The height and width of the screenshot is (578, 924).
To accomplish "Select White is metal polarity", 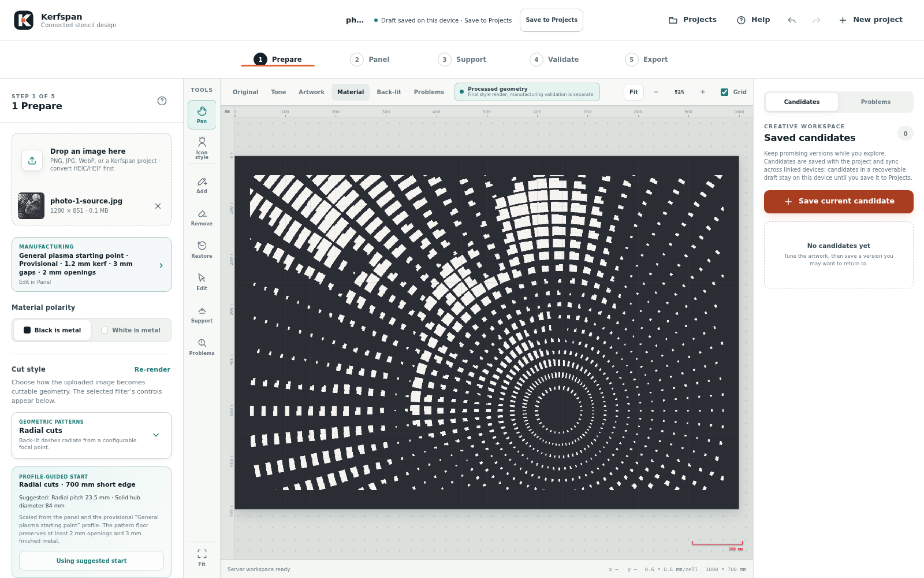I will (x=131, y=330).
